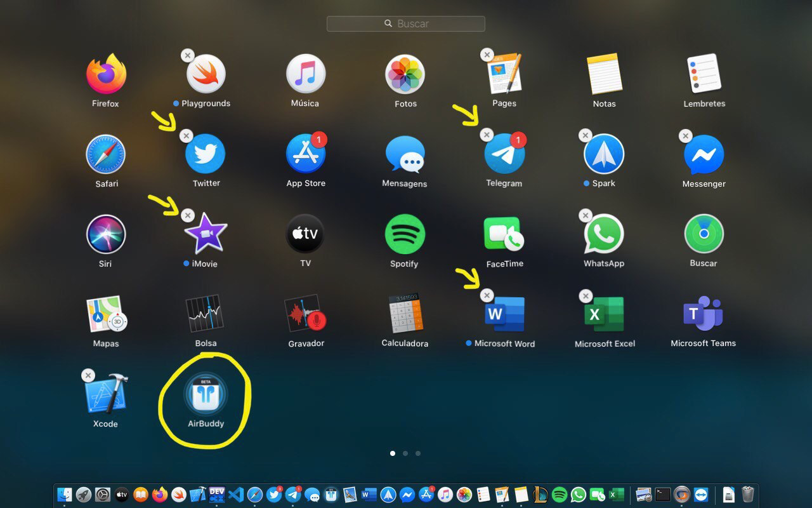The width and height of the screenshot is (812, 508).
Task: Delete Telegram via its X badge
Action: click(x=487, y=135)
